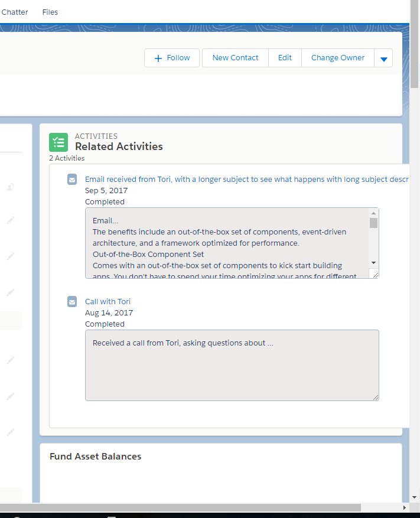
Task: Open the 'Call with Tori' activity link
Action: point(108,301)
